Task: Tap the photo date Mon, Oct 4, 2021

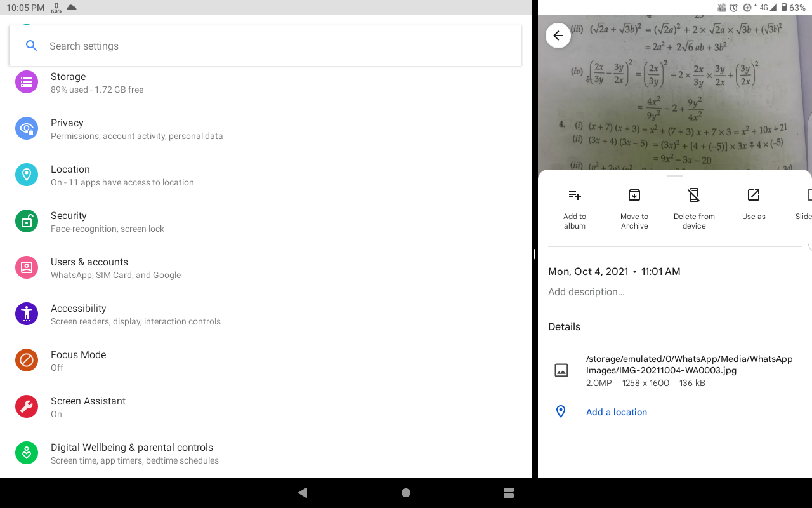Action: pyautogui.click(x=588, y=271)
